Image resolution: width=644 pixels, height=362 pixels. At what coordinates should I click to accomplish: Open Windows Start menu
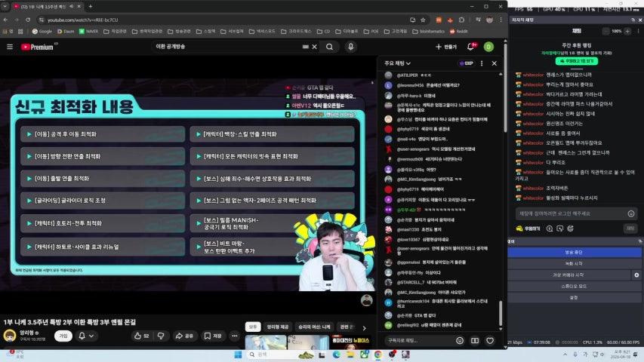[x=238, y=354]
